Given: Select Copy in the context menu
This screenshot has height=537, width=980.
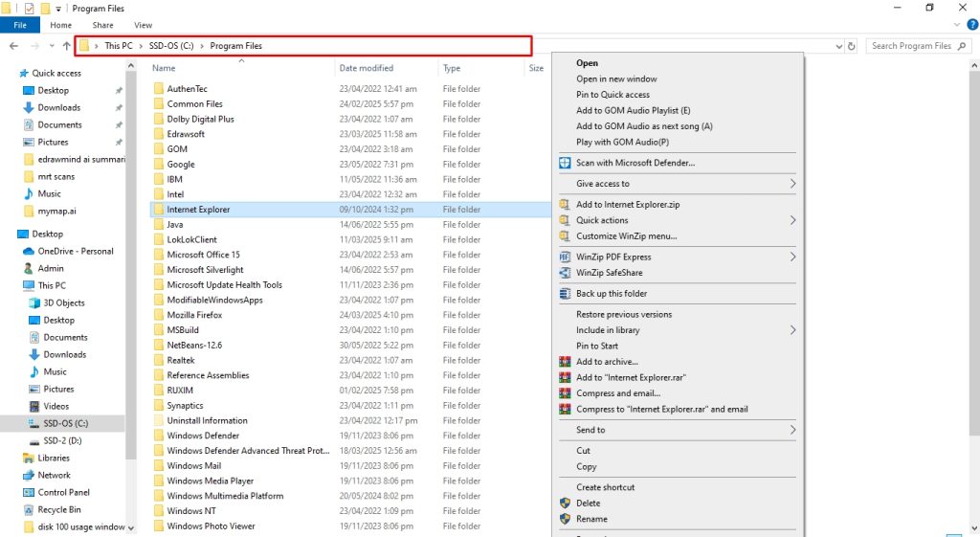Looking at the screenshot, I should 587,466.
